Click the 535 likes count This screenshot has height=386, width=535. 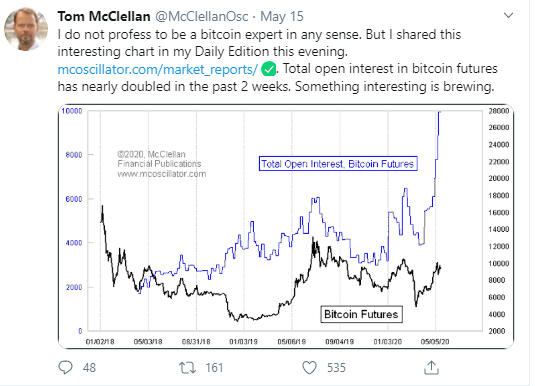[x=336, y=368]
